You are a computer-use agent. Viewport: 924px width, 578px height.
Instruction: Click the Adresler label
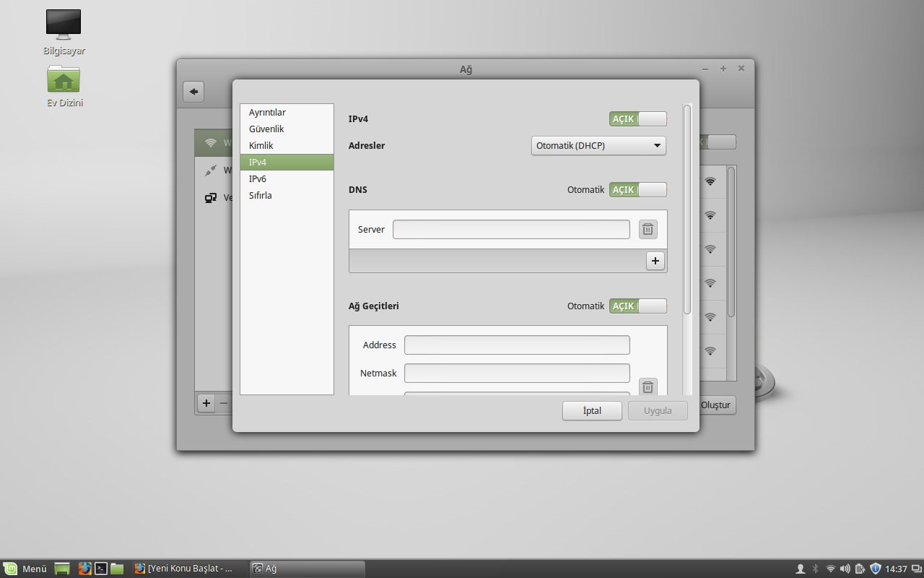(x=367, y=145)
